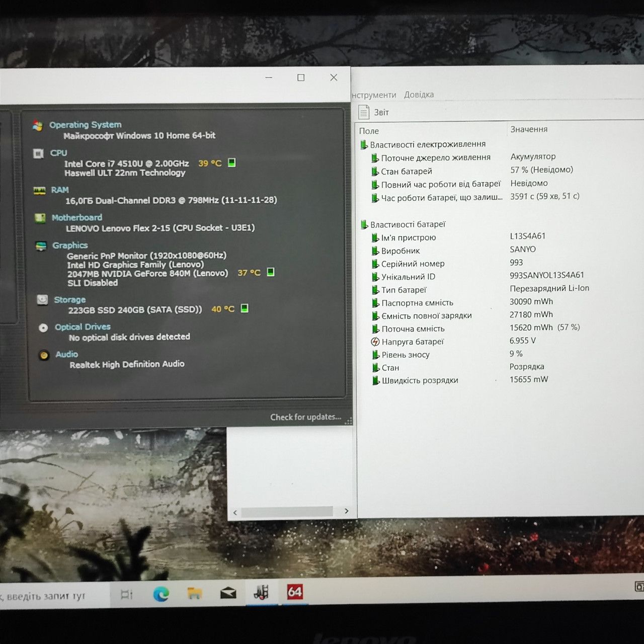Click the 6.955 V voltage value
The height and width of the screenshot is (644, 644).
tap(523, 341)
